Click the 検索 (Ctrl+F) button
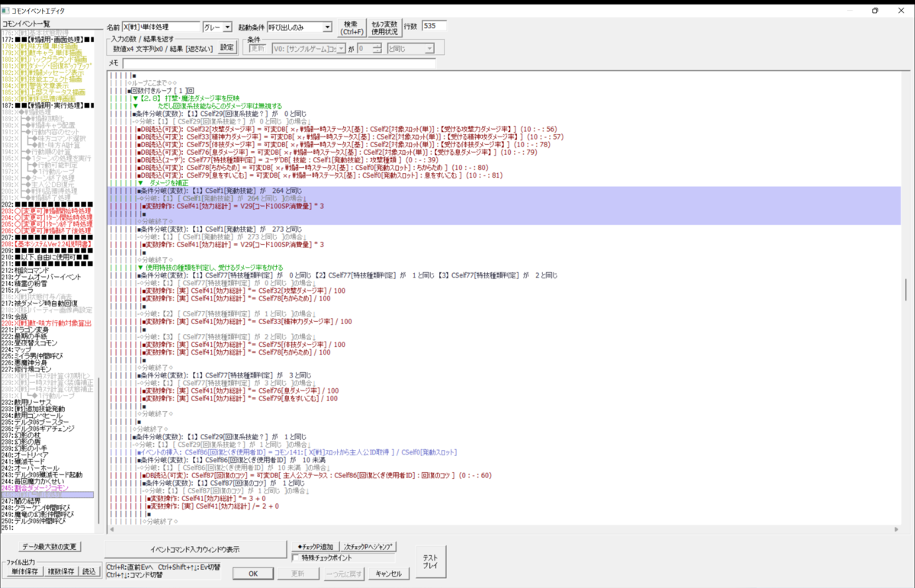Screen dimensions: 915x588 tap(351, 28)
